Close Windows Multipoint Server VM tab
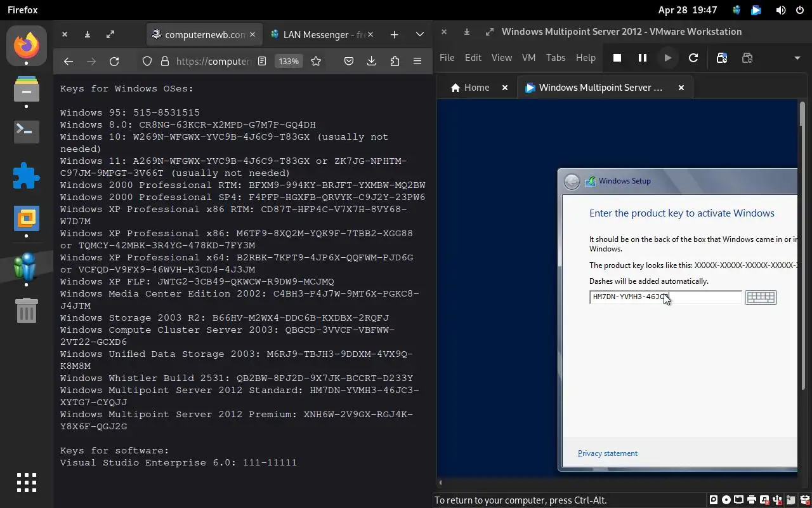The width and height of the screenshot is (812, 508). (x=681, y=88)
